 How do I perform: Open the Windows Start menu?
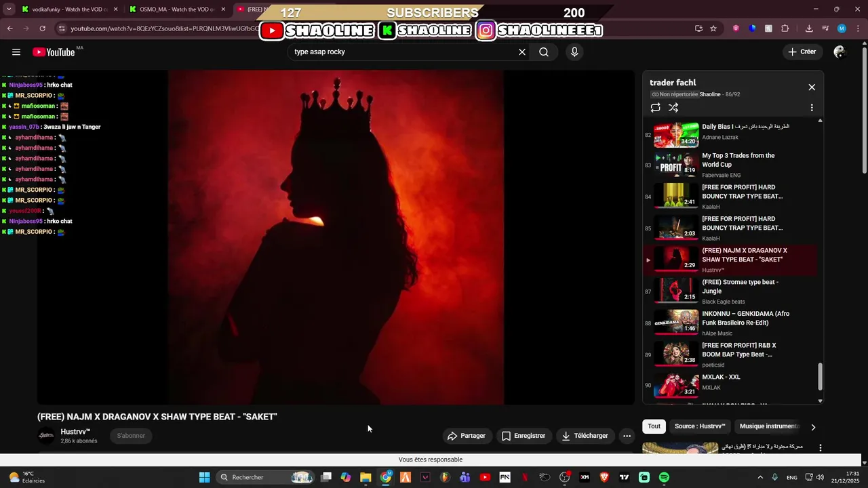[204, 477]
